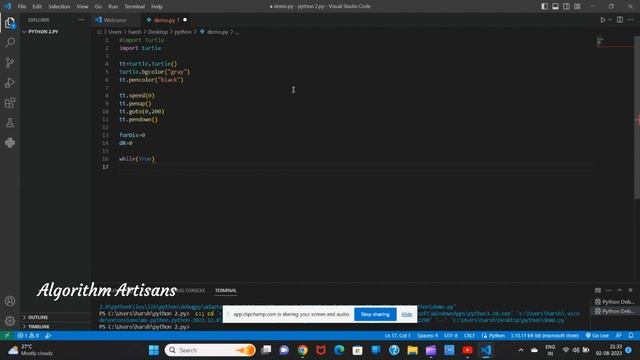The height and width of the screenshot is (360, 640).
Task: Open the Manage gear settings
Action: (x=10, y=321)
